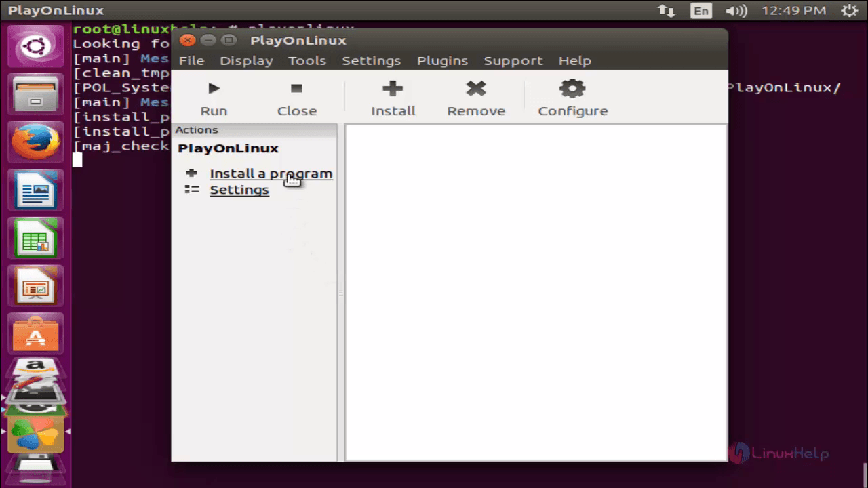
Task: Open the sound volume indicator
Action: pos(736,10)
